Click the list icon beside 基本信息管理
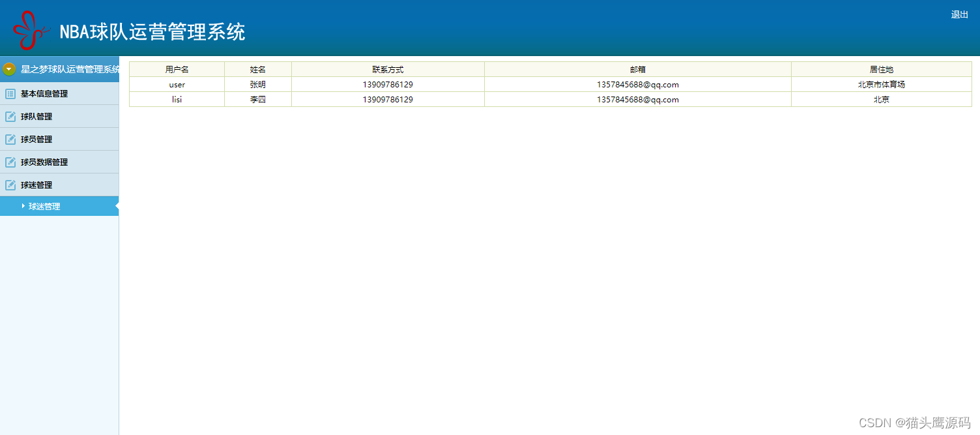The height and width of the screenshot is (435, 980). coord(10,94)
